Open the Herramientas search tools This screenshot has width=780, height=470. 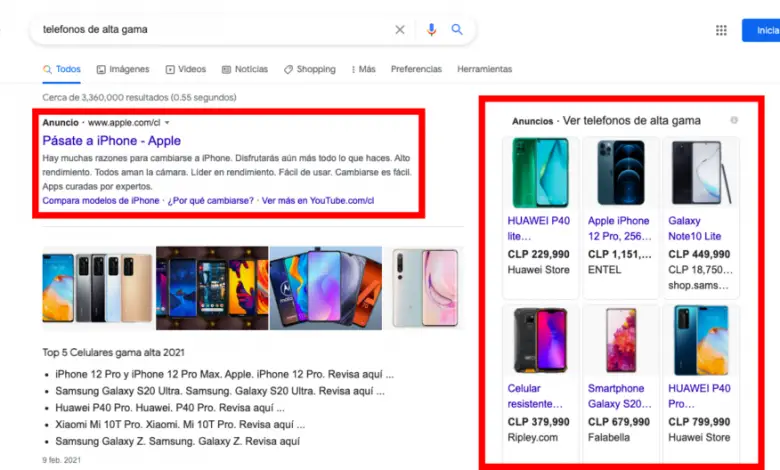[484, 69]
